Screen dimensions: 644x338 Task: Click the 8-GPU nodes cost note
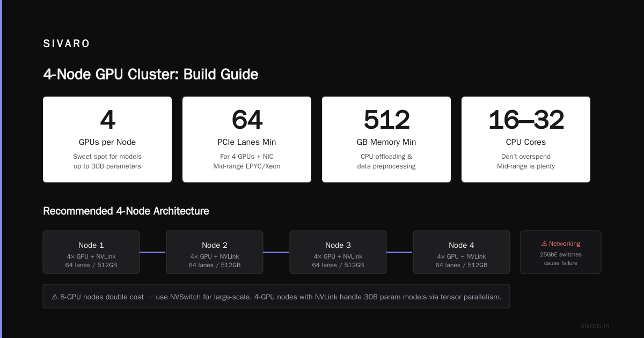(x=276, y=296)
